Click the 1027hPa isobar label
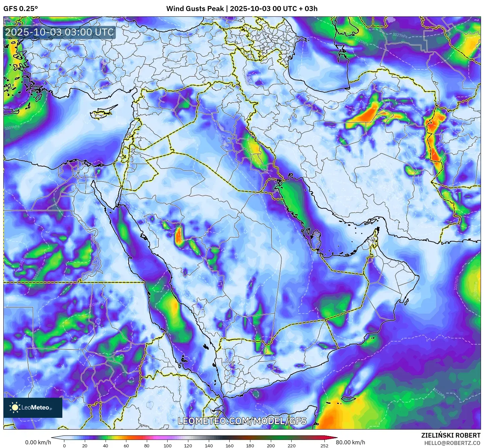 (400, 35)
